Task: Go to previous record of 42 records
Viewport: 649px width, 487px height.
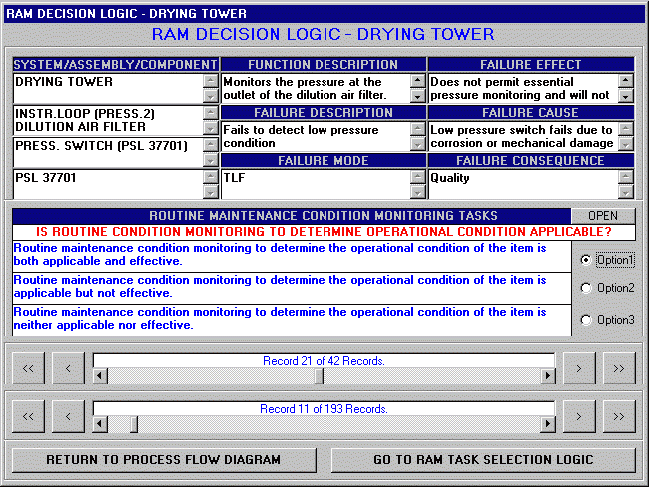Action: pos(68,368)
